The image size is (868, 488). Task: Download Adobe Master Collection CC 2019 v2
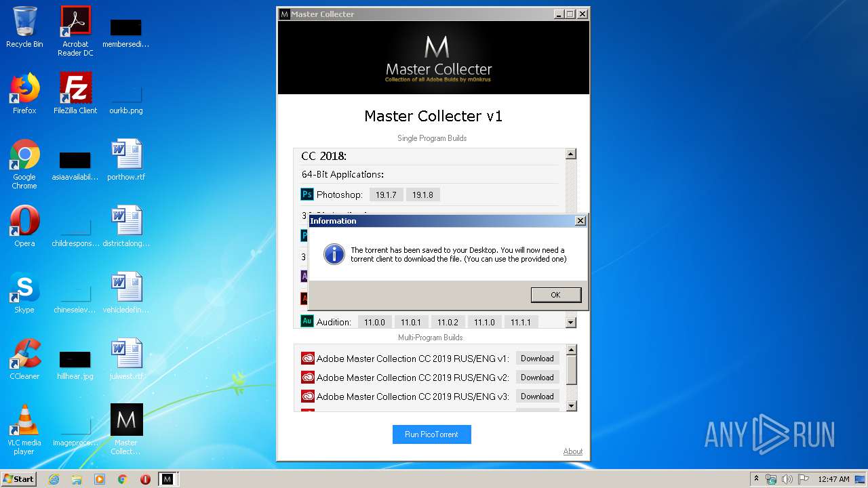click(x=537, y=378)
